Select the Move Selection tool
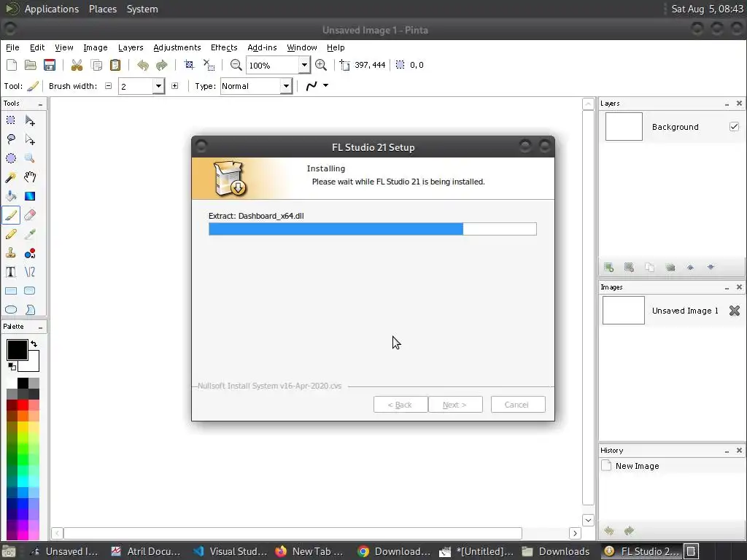Image resolution: width=747 pixels, height=560 pixels. (x=30, y=139)
